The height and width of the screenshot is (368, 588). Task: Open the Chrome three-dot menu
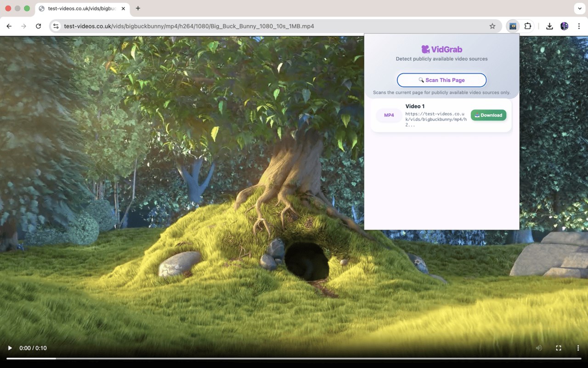tap(579, 26)
